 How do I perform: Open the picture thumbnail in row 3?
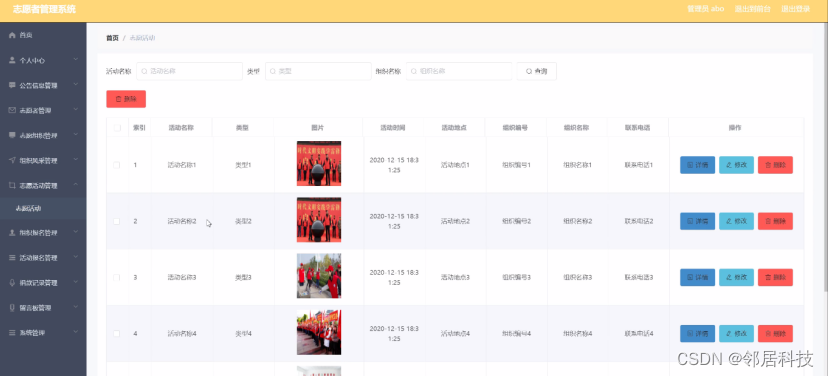(x=319, y=276)
